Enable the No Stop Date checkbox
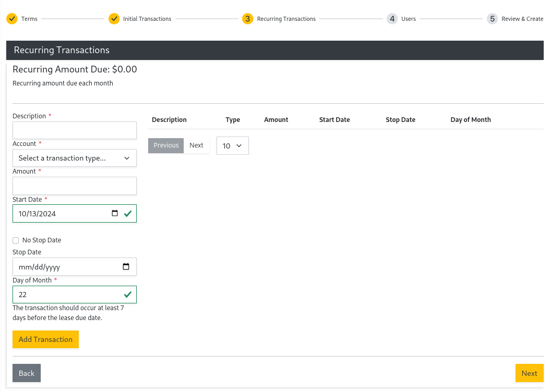Screen dimensions: 551x392 tap(16, 240)
